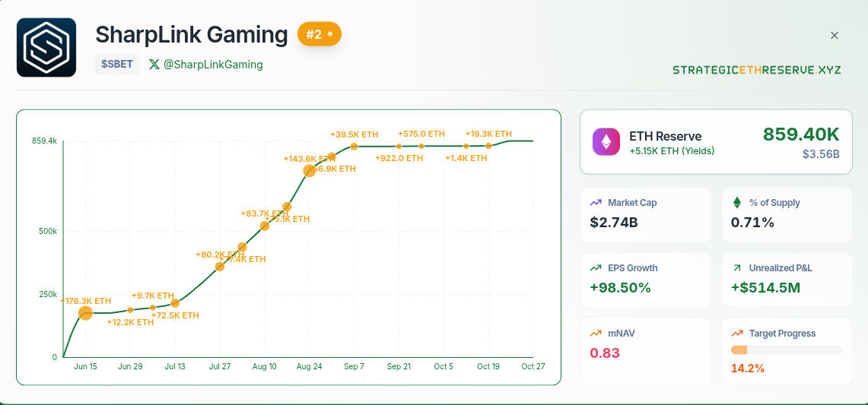Click the % of Supply Ethereum icon
Image resolution: width=868 pixels, height=405 pixels.
click(736, 203)
